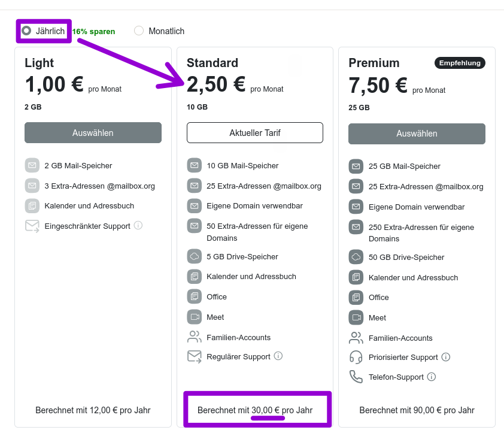Switch to Monatlich billing option
The height and width of the screenshot is (436, 504).
(x=139, y=31)
